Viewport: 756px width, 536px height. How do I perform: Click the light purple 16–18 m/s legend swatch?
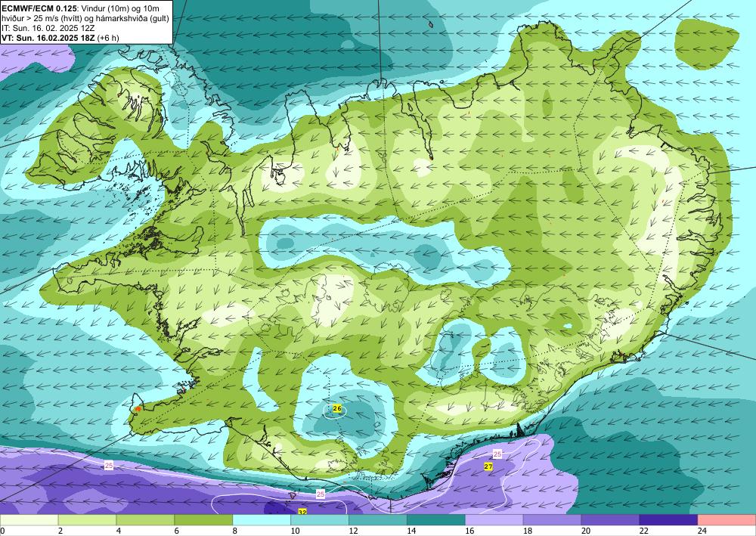click(x=494, y=520)
